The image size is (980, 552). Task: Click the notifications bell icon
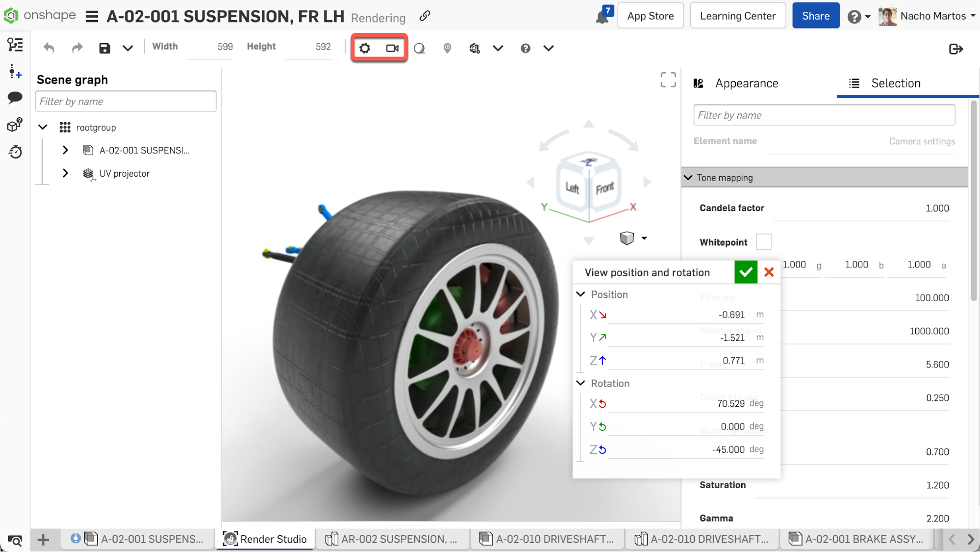tap(602, 16)
